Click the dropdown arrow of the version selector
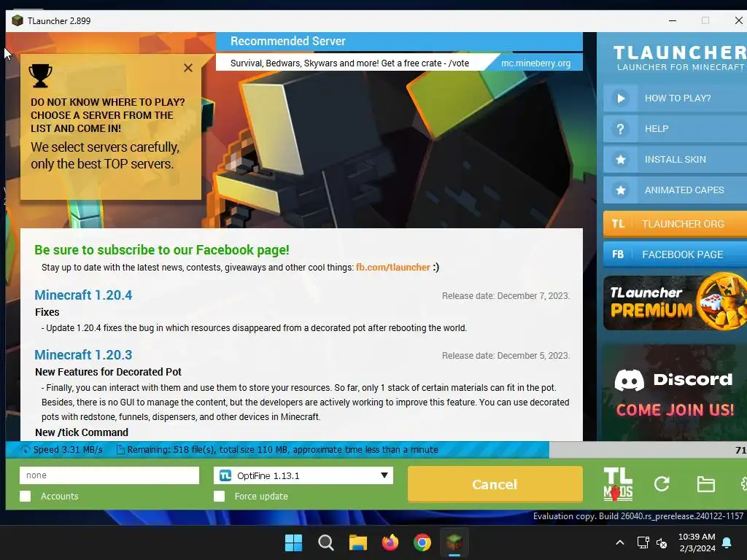This screenshot has width=747, height=560. pyautogui.click(x=384, y=475)
